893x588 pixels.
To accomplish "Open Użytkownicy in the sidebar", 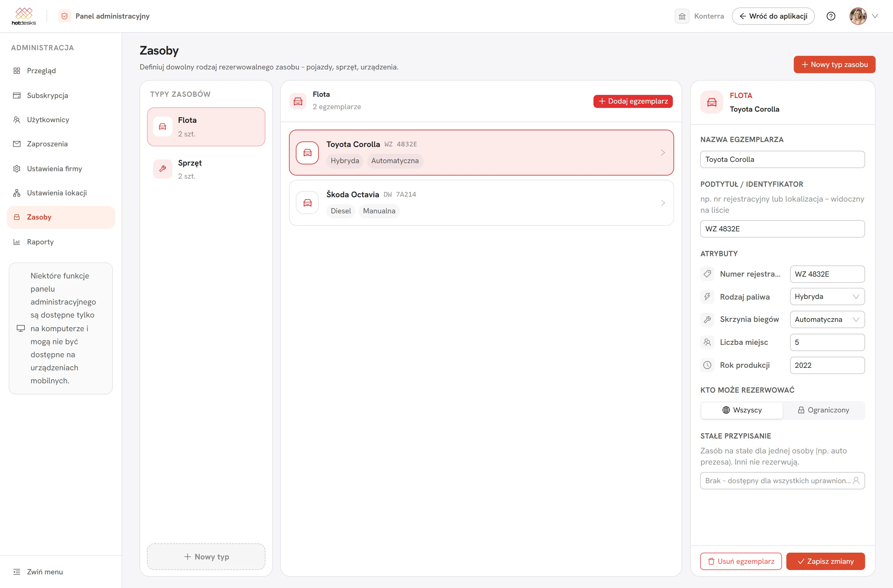I will [61, 120].
